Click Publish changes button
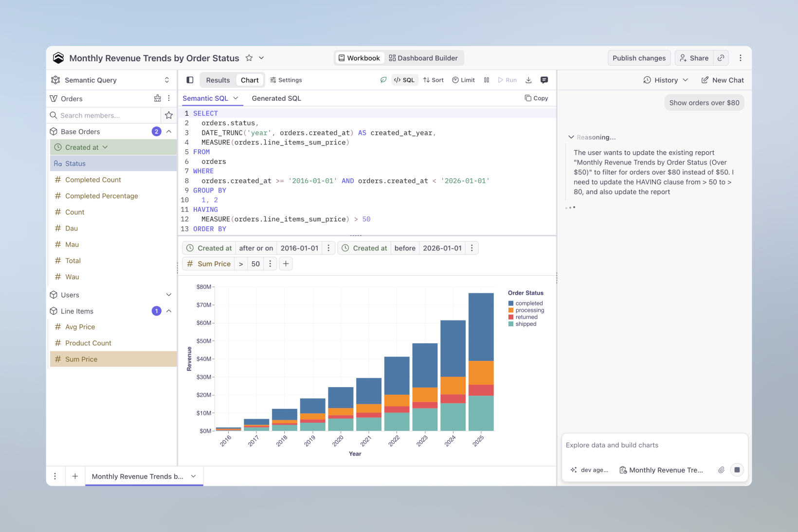 [x=639, y=58]
